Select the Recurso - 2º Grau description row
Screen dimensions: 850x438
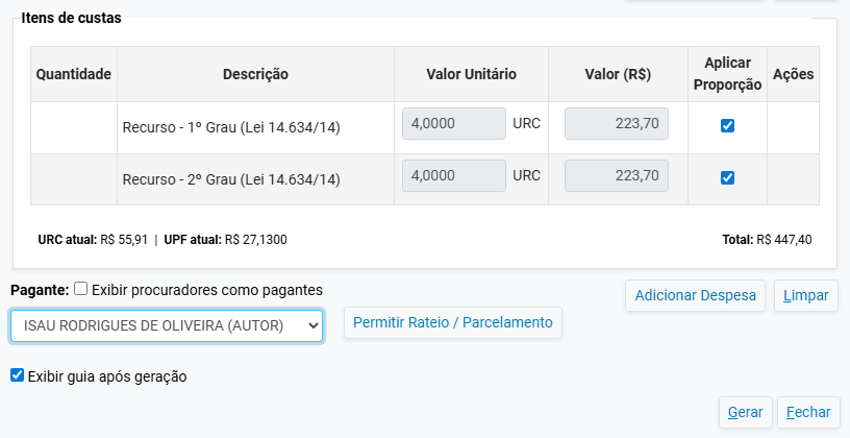(231, 180)
